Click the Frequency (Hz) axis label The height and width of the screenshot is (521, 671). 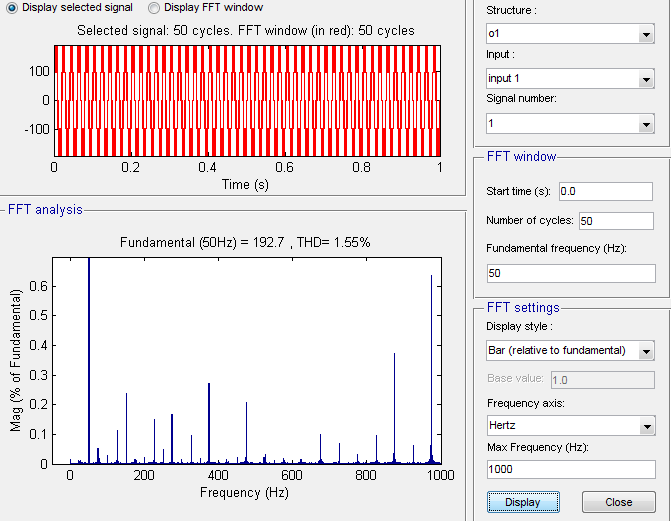point(244,492)
